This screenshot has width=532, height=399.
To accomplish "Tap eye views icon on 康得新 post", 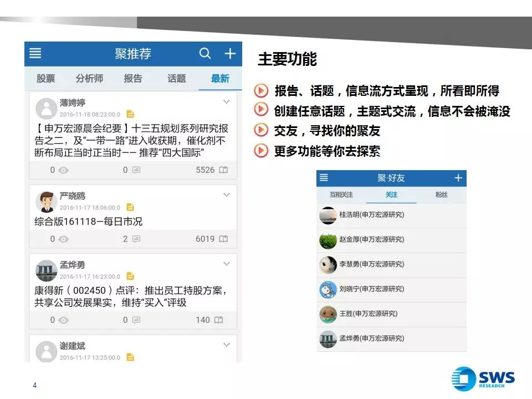I will pos(63,320).
